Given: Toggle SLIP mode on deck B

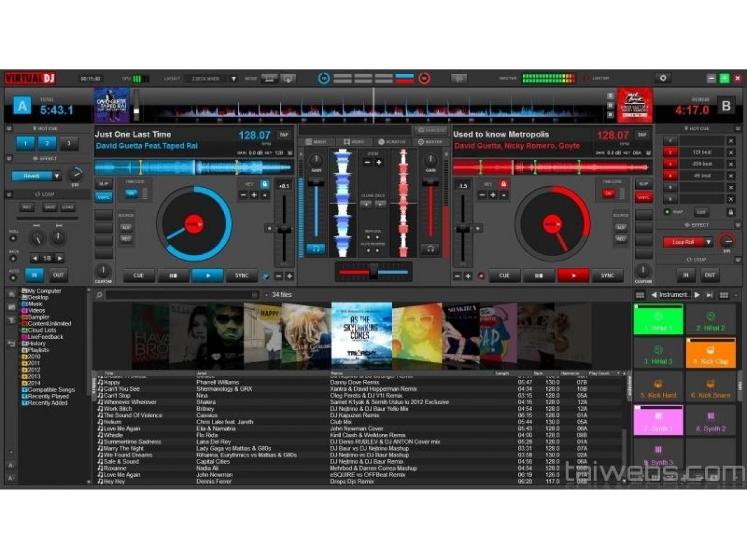Looking at the screenshot, I should 644,184.
